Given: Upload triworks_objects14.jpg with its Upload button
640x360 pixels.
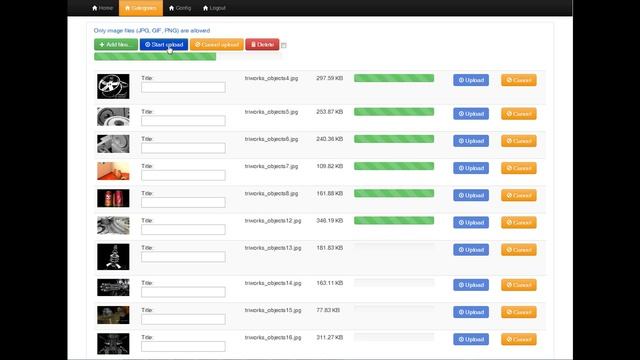Looking at the screenshot, I should point(471,285).
